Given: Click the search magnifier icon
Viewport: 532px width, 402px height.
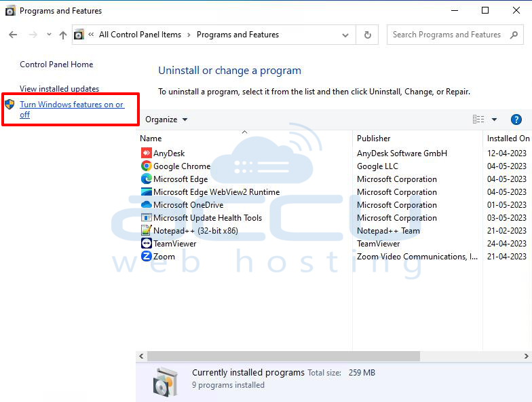Looking at the screenshot, I should 514,35.
